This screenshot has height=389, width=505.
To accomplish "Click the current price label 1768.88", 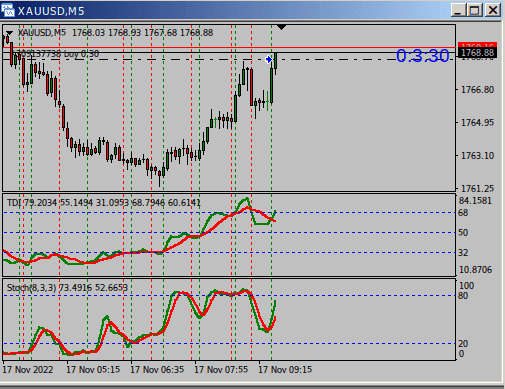I will (x=477, y=53).
